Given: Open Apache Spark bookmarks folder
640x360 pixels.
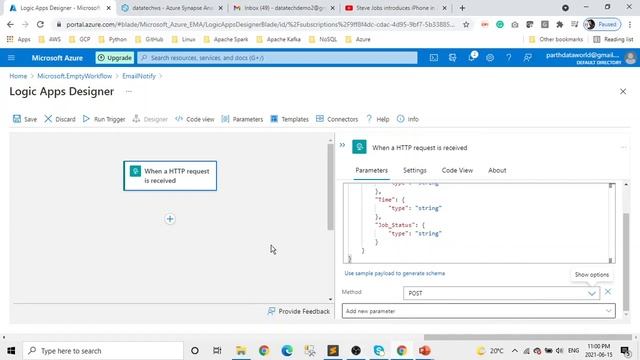Looking at the screenshot, I should [x=226, y=39].
